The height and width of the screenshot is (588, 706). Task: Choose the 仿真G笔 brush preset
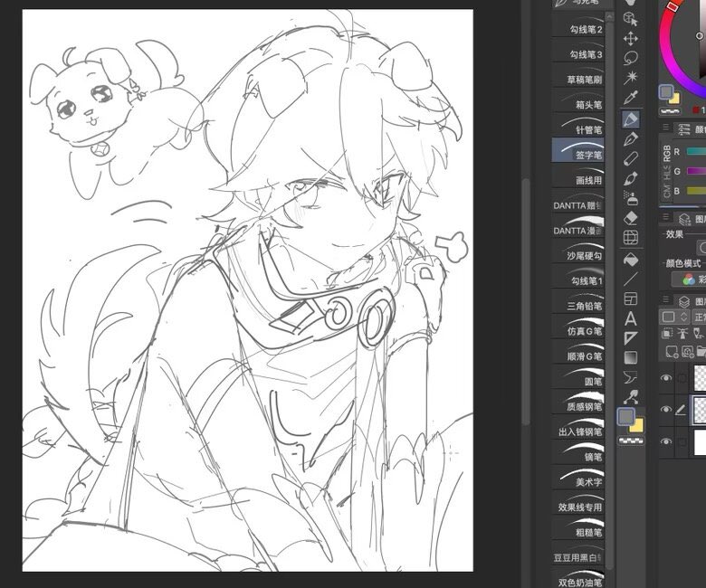tap(578, 326)
